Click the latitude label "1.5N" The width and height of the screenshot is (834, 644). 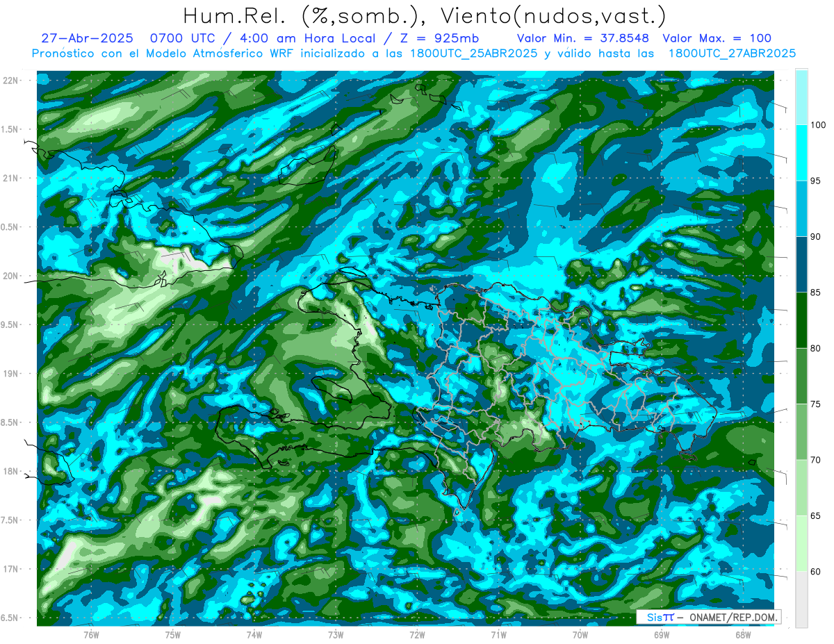click(9, 129)
